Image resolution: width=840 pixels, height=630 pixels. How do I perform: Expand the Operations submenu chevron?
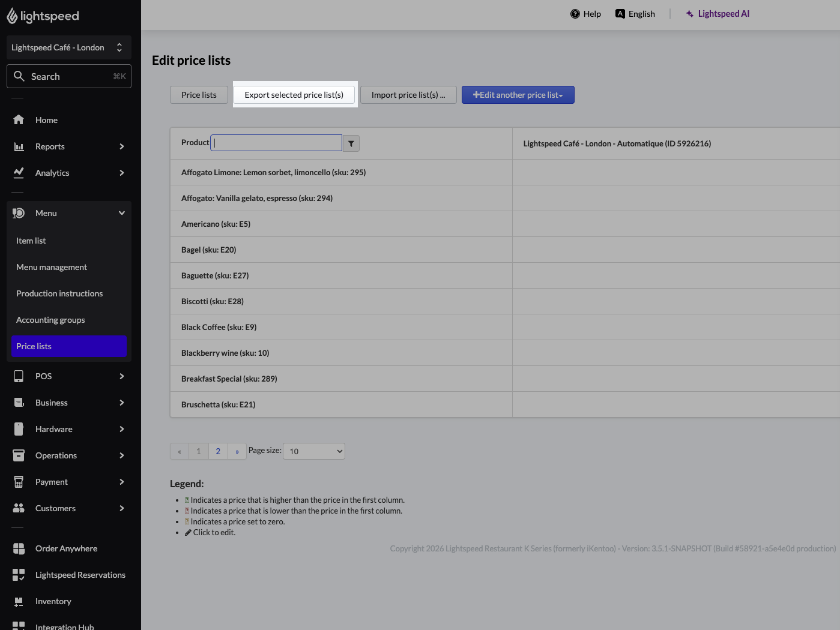point(122,455)
